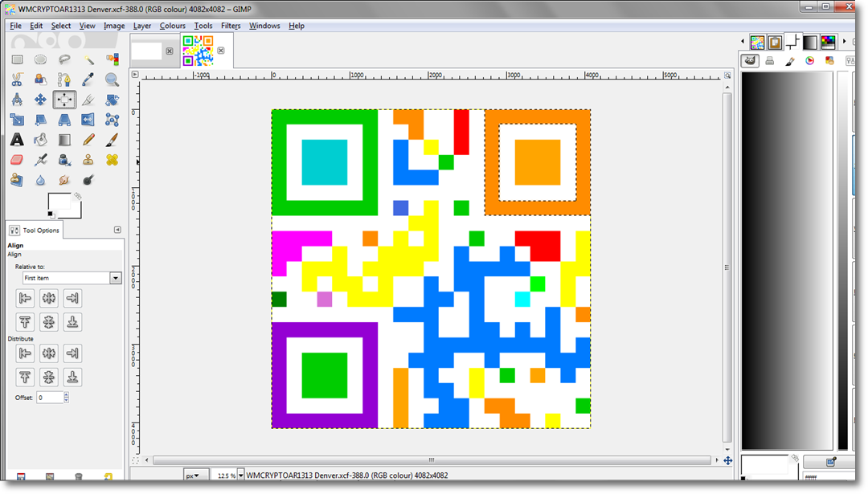
Task: Switch to the Gradients tab in right dock
Action: [810, 42]
